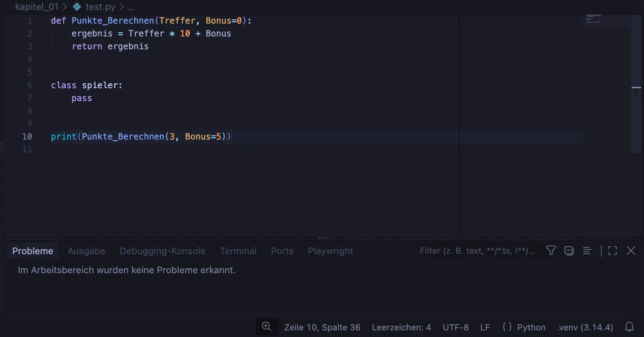Click the Bonus=0 default parameter
Screen dimensions: 644x337
coord(224,21)
